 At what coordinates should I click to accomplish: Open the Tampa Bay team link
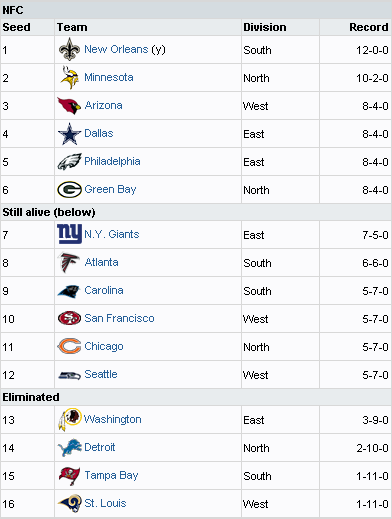click(x=111, y=475)
